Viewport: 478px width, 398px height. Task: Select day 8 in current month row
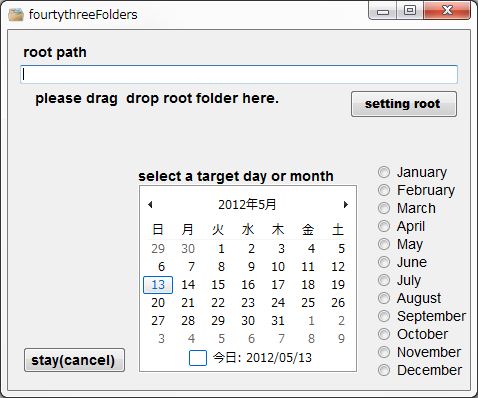pyautogui.click(x=221, y=267)
